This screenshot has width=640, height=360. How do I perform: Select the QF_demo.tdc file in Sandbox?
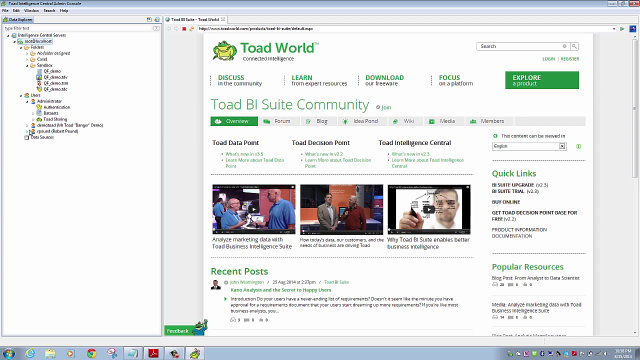pyautogui.click(x=52, y=89)
